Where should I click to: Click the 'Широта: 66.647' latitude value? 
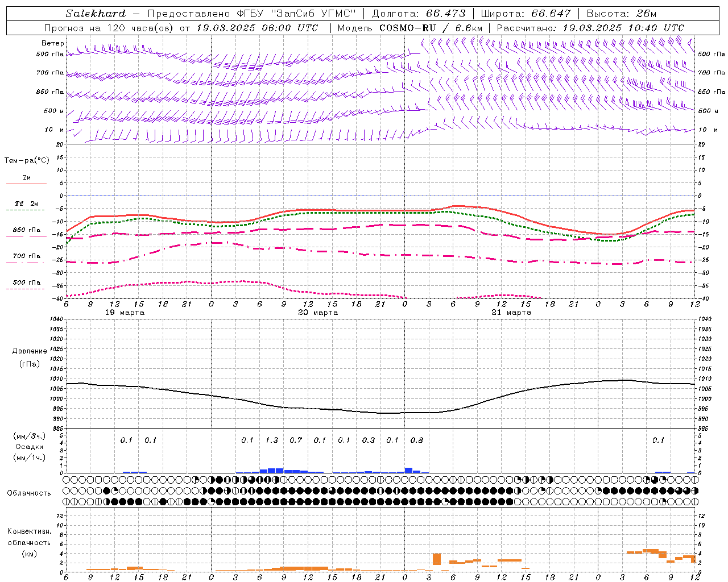pyautogui.click(x=526, y=14)
